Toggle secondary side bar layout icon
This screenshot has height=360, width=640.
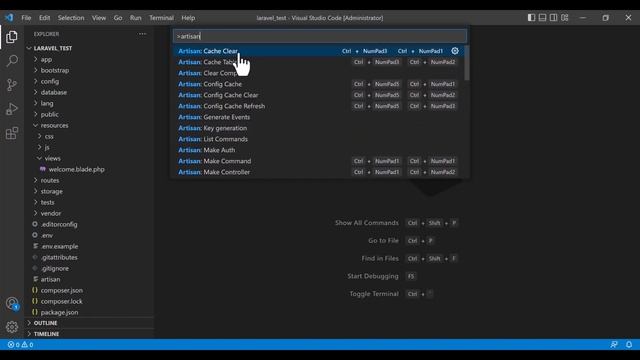pyautogui.click(x=553, y=18)
